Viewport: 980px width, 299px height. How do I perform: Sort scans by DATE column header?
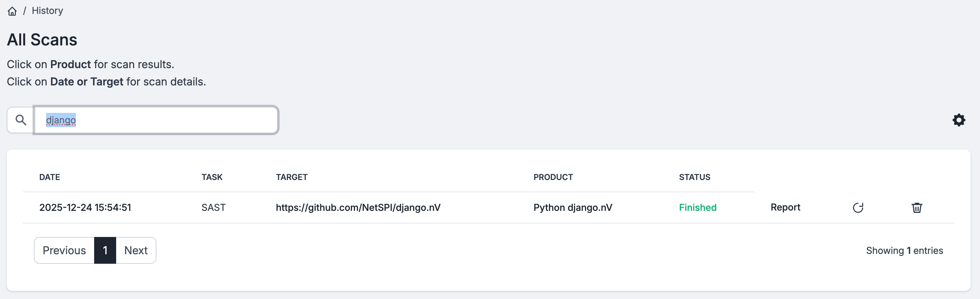pyautogui.click(x=49, y=177)
